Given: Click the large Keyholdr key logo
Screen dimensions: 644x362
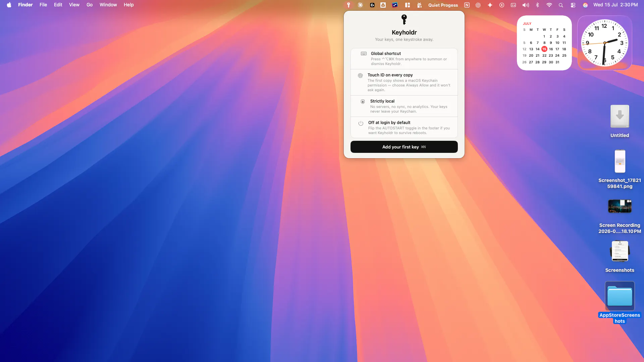Looking at the screenshot, I should click(404, 19).
